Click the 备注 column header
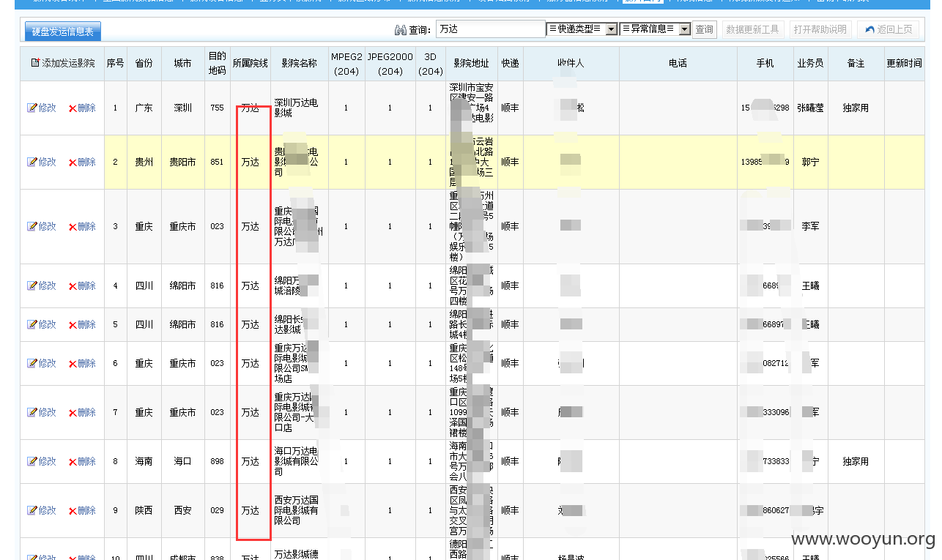942x560 pixels. 856,64
